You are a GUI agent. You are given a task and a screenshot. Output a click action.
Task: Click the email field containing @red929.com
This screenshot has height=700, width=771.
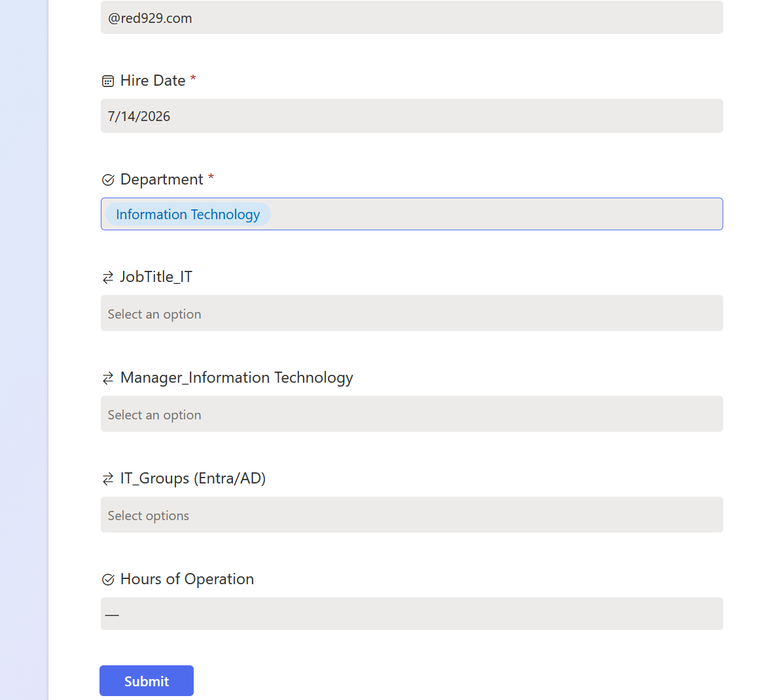[412, 17]
